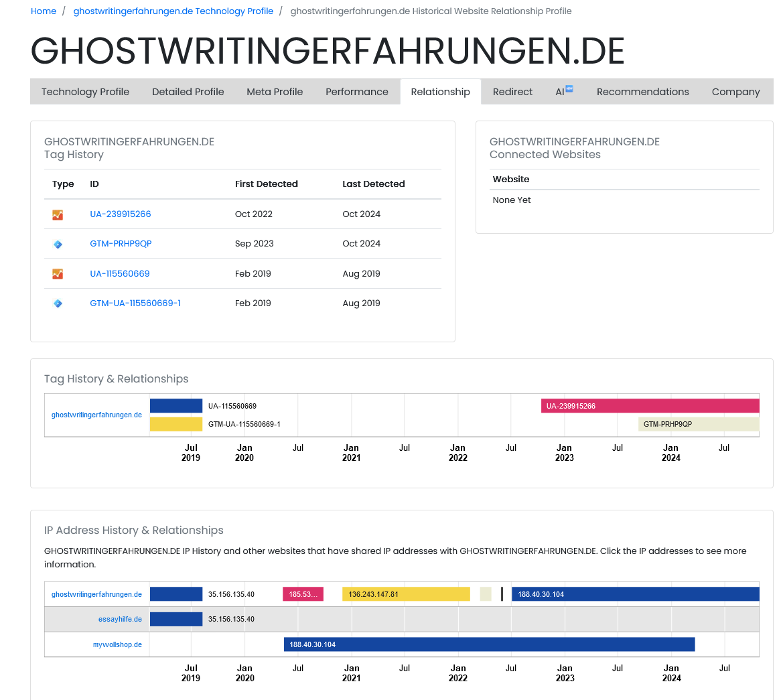
Task: Click the Website column header
Action: 510,179
